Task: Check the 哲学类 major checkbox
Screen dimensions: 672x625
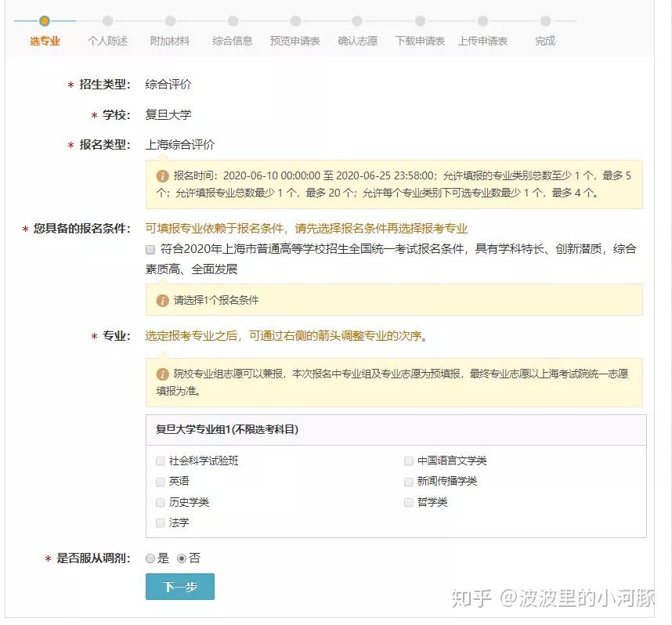Action: (x=408, y=502)
